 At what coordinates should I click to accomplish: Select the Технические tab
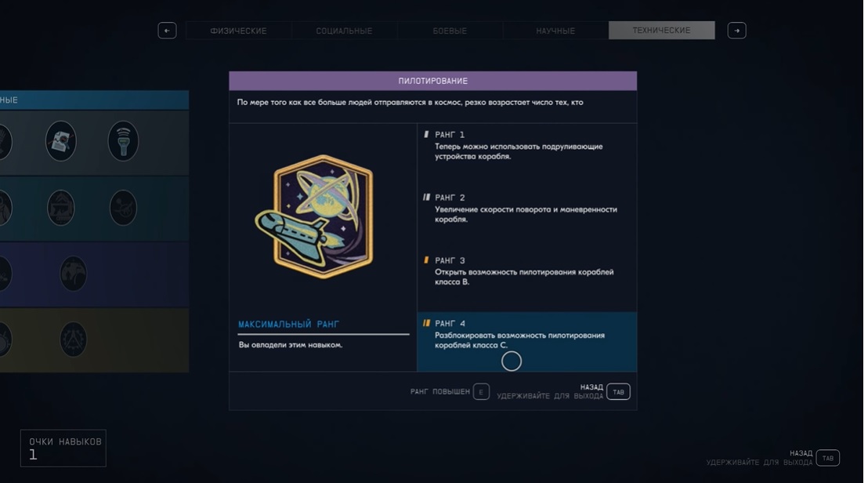661,31
